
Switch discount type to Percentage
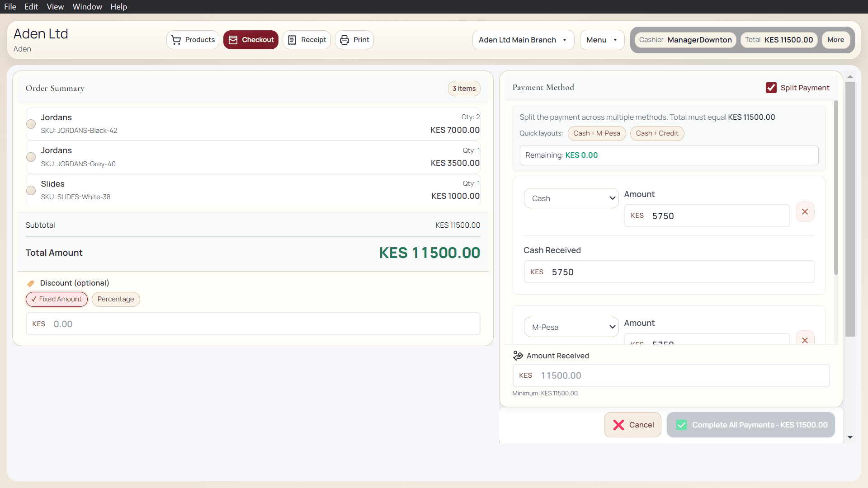(116, 299)
